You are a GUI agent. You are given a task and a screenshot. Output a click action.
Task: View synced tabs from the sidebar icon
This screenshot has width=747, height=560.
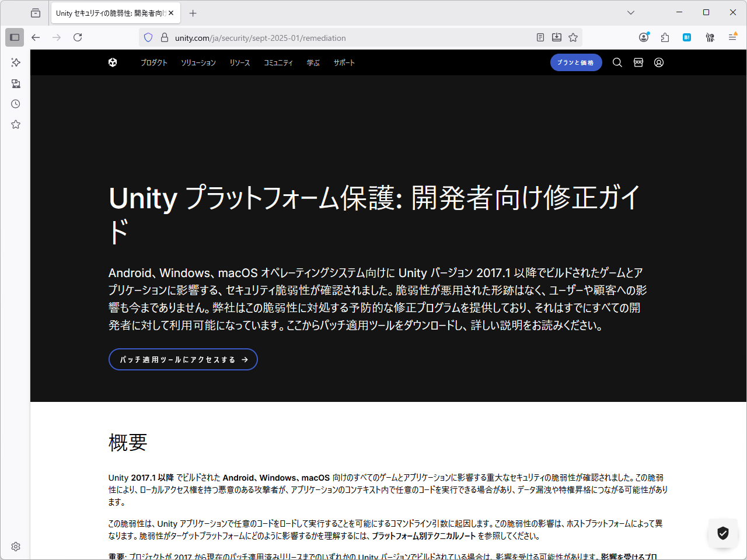(x=15, y=83)
